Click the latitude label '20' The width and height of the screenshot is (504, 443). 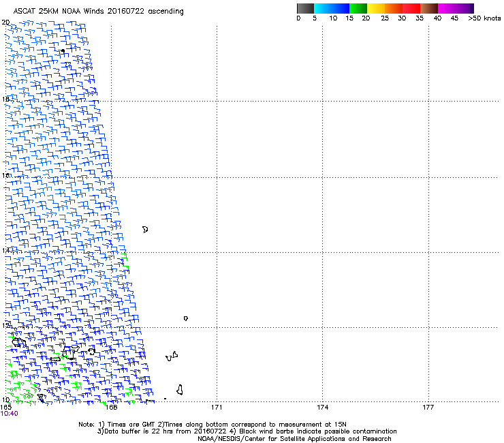pos(5,22)
